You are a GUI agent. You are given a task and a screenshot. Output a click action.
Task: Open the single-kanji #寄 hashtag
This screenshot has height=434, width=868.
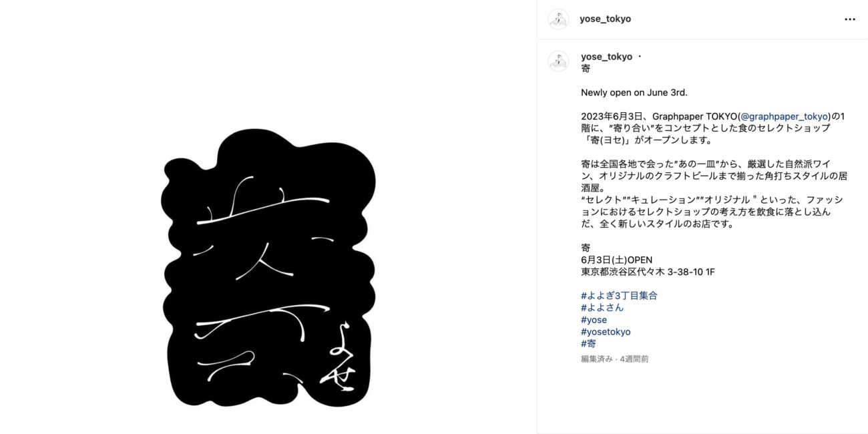click(x=588, y=344)
